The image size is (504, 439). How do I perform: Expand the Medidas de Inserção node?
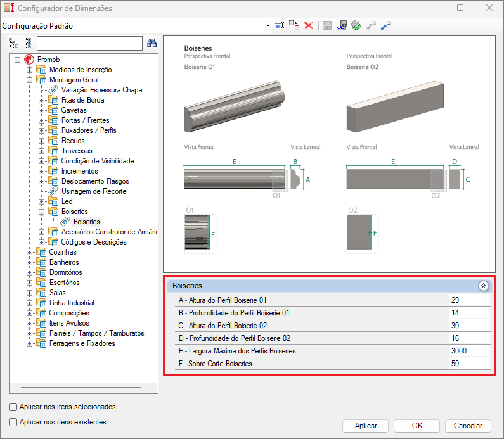29,70
